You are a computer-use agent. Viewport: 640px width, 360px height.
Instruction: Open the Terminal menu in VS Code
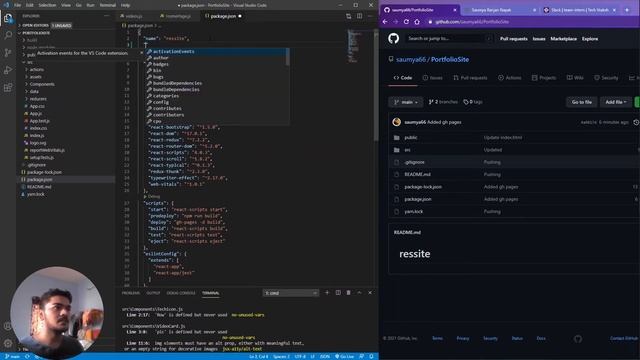tap(107, 5)
